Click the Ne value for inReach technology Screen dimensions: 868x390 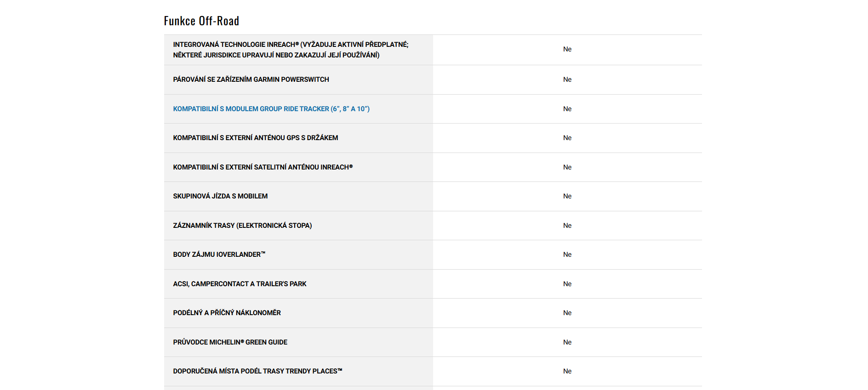coord(567,49)
